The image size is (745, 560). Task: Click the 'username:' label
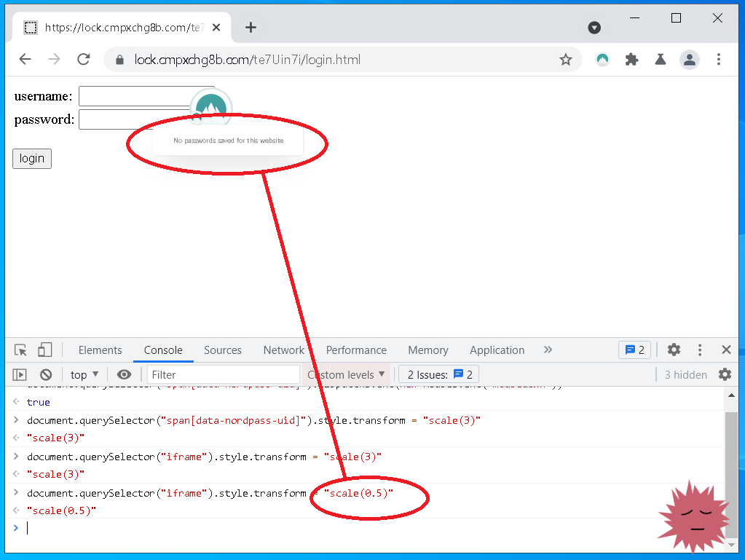tap(43, 96)
